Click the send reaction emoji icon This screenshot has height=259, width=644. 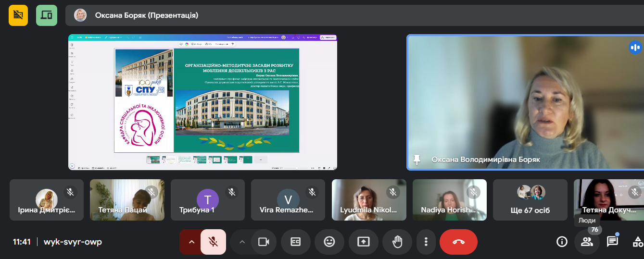click(329, 242)
